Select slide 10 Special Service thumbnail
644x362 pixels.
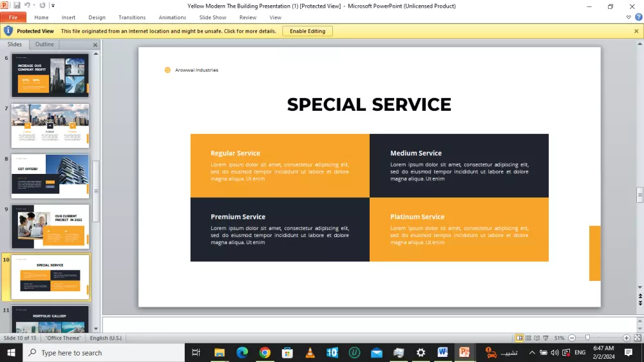50,278
